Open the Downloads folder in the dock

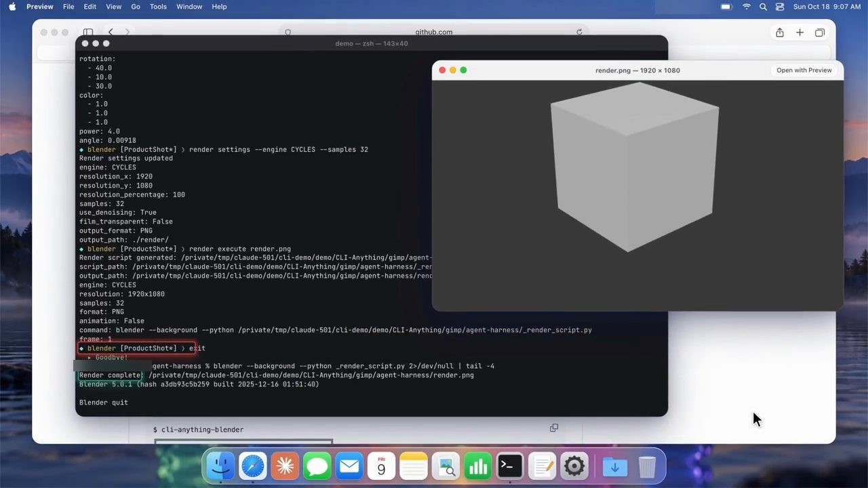(615, 466)
